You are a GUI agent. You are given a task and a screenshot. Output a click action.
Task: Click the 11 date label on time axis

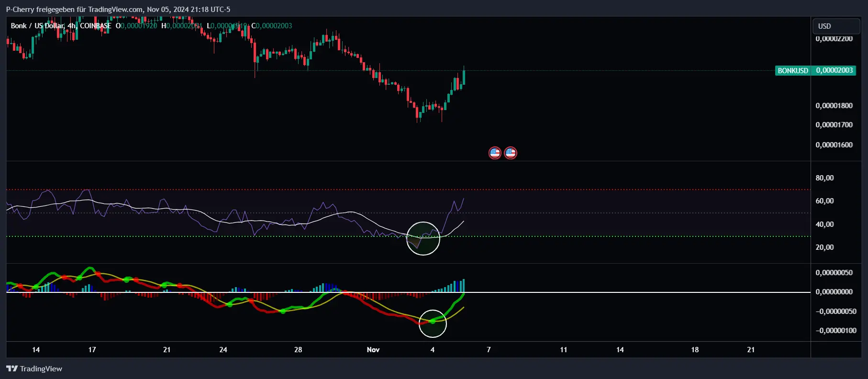tap(564, 350)
